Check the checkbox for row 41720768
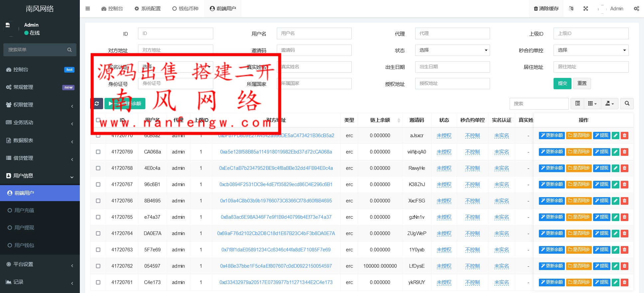Viewport: 644px width, 293px height. (x=98, y=168)
